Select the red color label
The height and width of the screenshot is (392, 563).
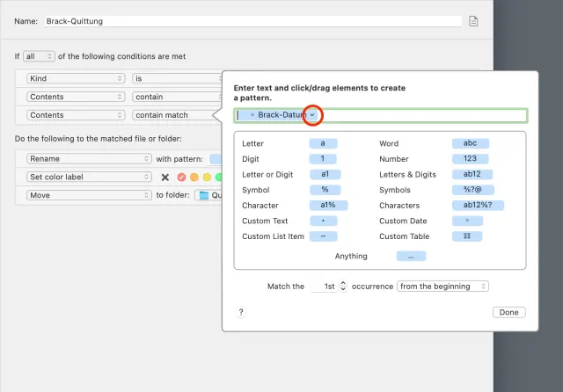tap(182, 177)
